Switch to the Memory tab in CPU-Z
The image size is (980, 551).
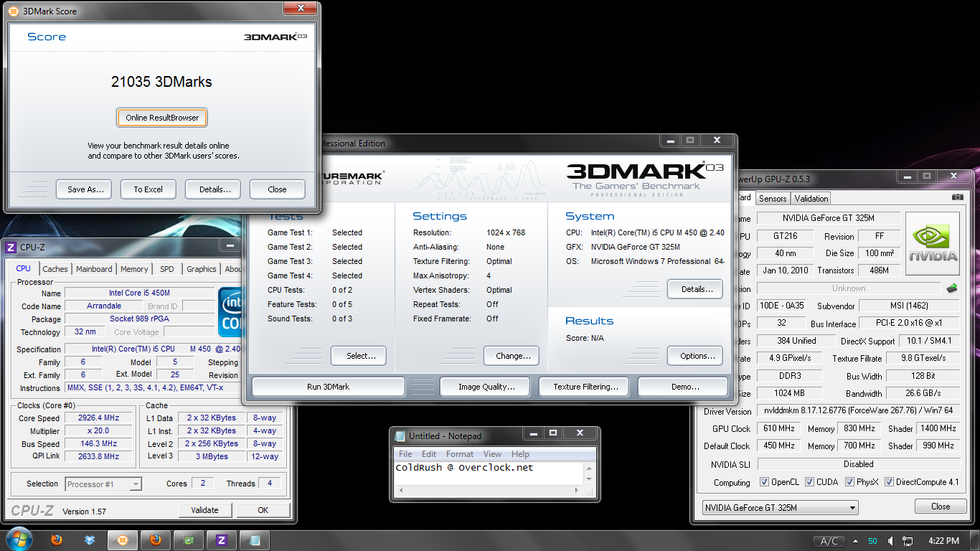(134, 269)
